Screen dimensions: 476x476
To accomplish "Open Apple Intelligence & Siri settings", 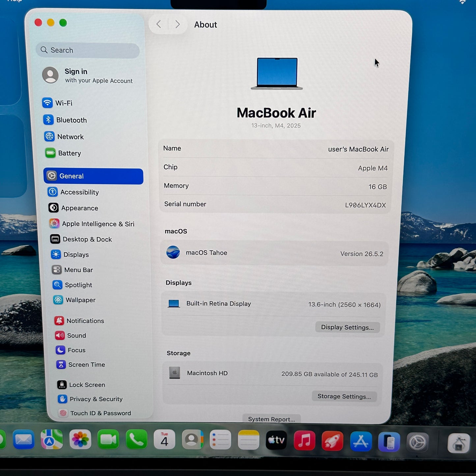I will pos(92,224).
